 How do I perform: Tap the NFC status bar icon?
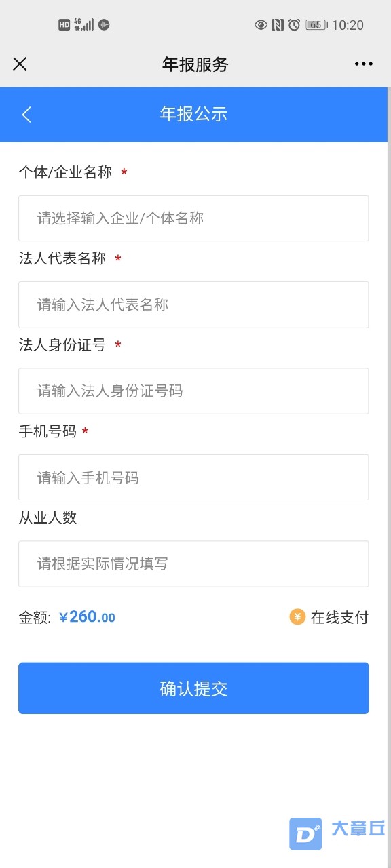(x=278, y=25)
